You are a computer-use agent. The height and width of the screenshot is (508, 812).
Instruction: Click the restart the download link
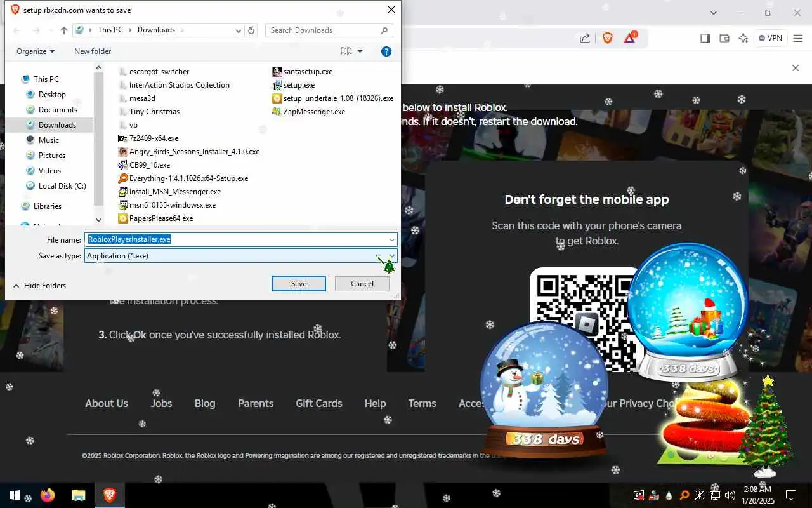(x=527, y=121)
